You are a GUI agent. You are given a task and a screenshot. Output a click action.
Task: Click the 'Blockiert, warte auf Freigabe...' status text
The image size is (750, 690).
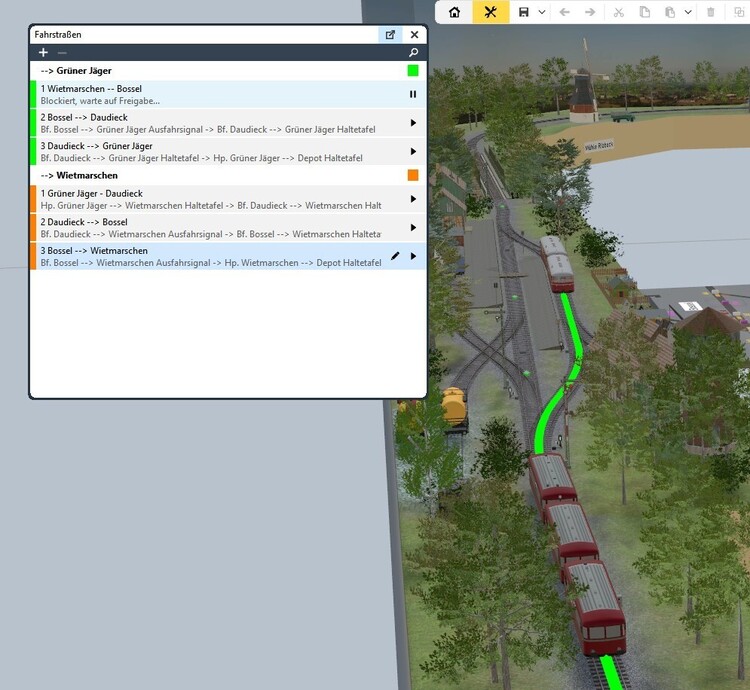coord(100,101)
